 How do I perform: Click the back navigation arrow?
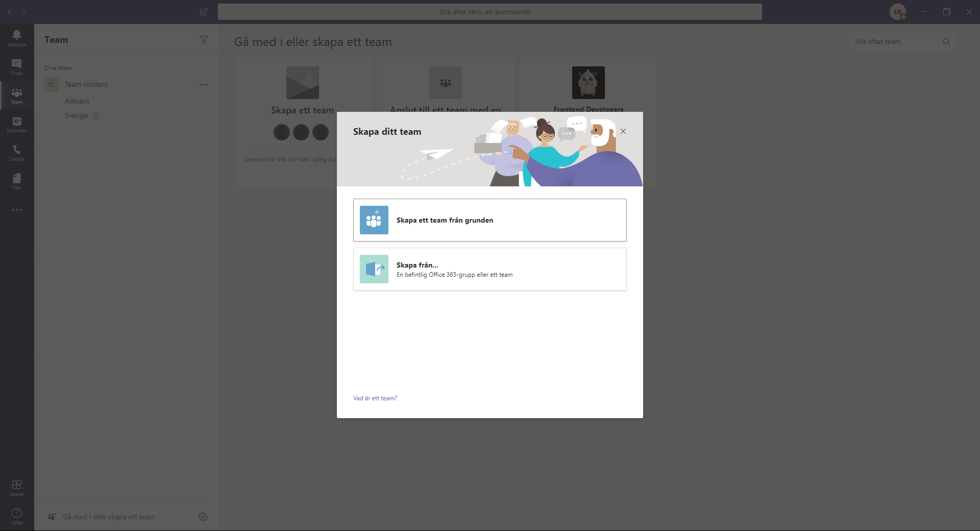pos(9,12)
